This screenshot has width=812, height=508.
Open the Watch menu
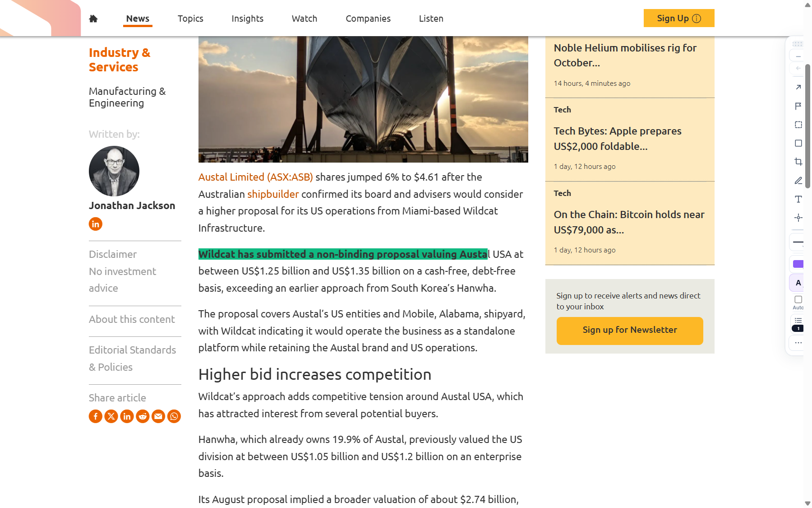[x=304, y=19]
